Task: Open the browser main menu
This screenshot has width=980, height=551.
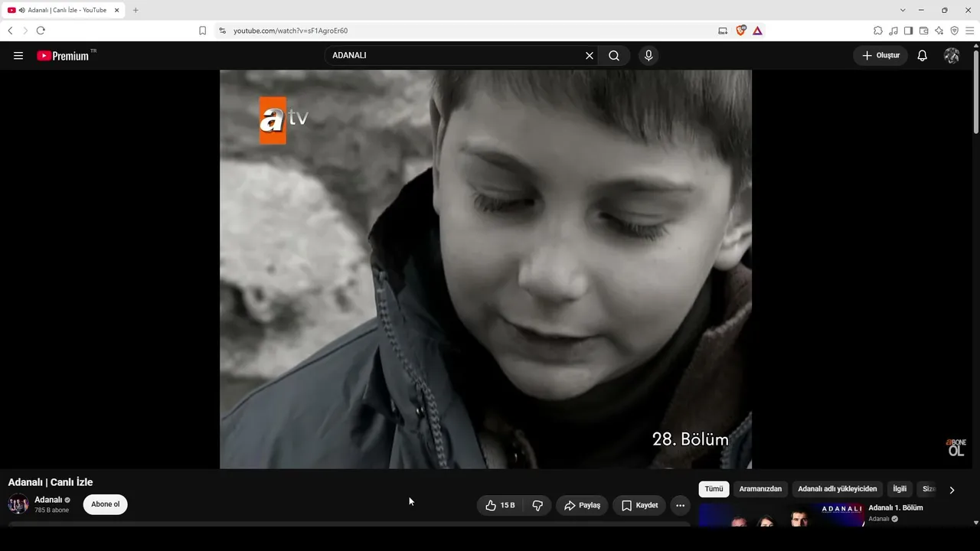Action: pos(969,31)
